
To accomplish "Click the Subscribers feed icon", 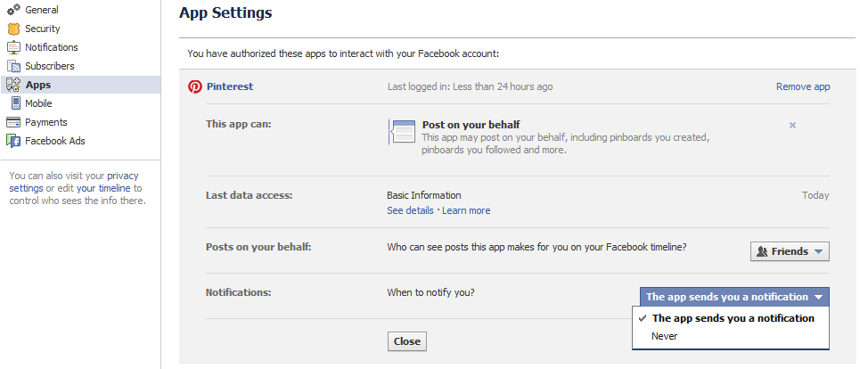I will (x=13, y=66).
